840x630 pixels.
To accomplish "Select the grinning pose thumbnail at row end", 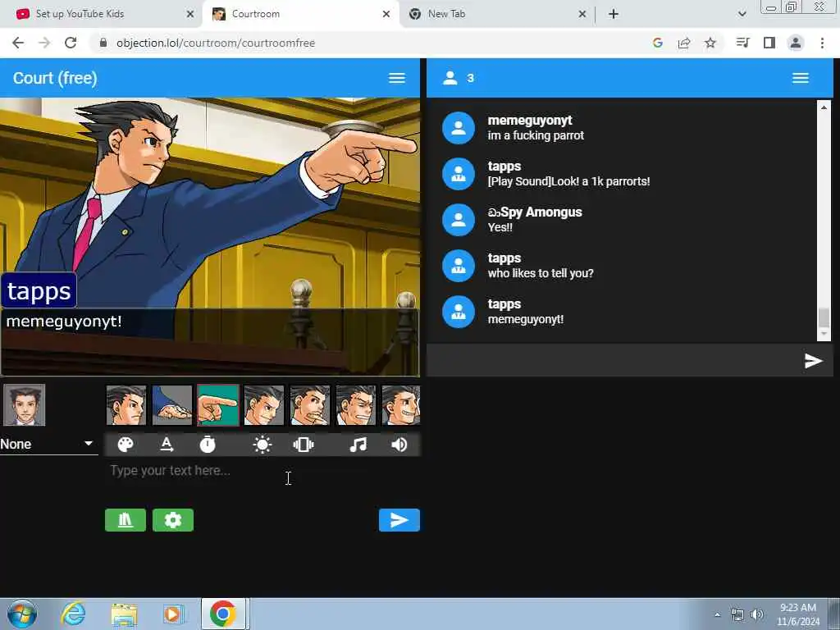I will (x=400, y=405).
